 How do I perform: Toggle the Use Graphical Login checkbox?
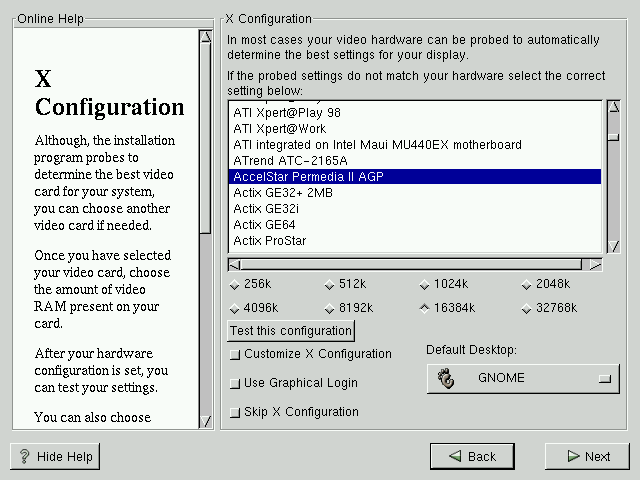pyautogui.click(x=235, y=383)
